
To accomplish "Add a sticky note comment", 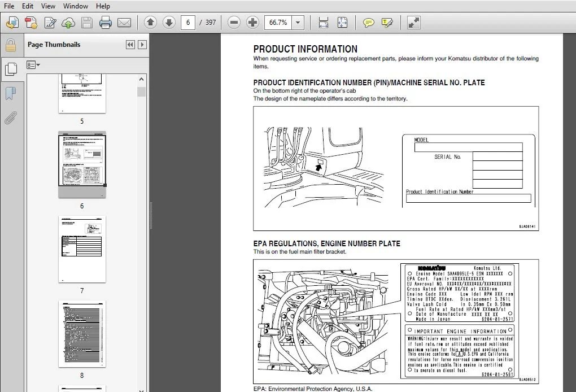I will point(368,23).
